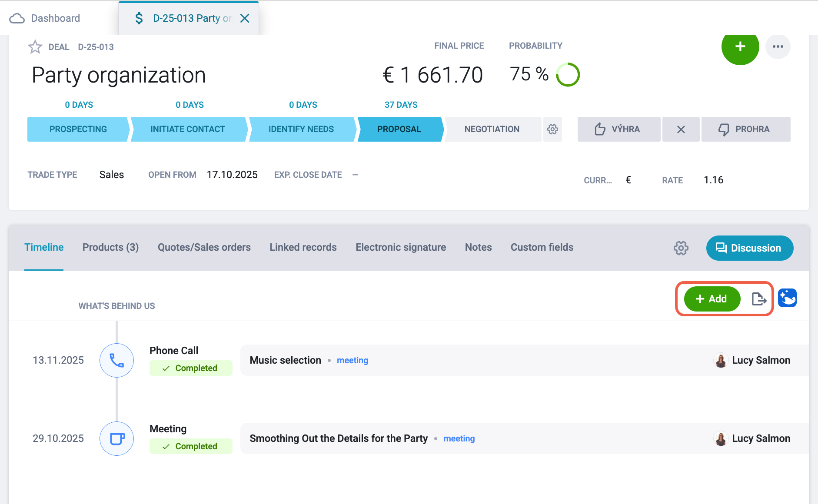Image resolution: width=818 pixels, height=504 pixels.
Task: Click meeting tag next to Smoothing Out
Action: click(x=459, y=438)
